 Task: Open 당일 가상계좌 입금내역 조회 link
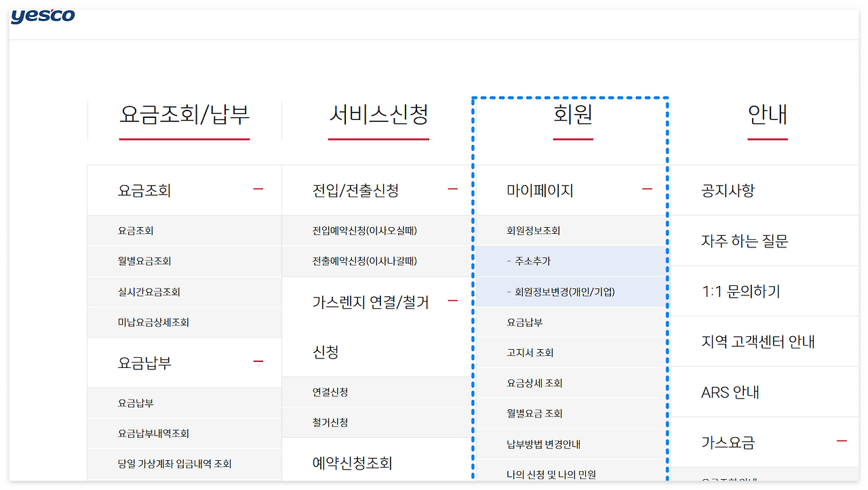(174, 464)
